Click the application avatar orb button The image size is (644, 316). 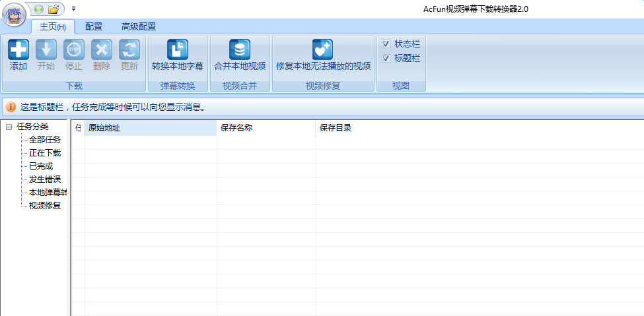pos(15,15)
